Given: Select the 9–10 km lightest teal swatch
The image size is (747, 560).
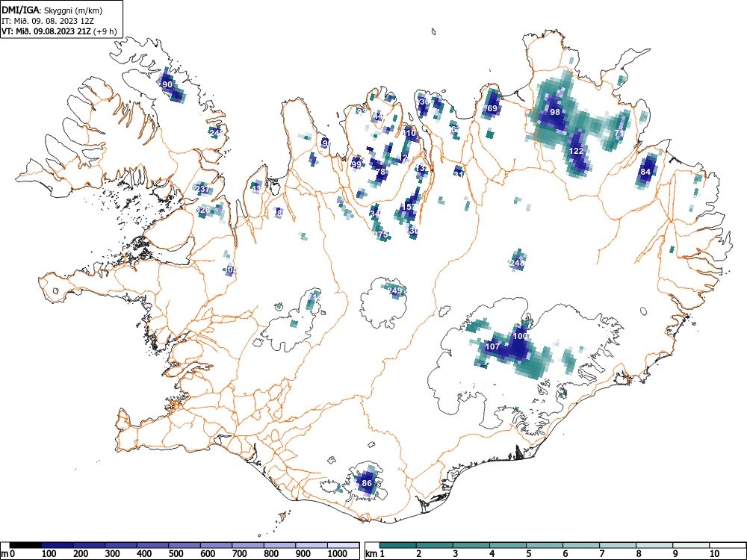Looking at the screenshot, I should pyautogui.click(x=691, y=545).
